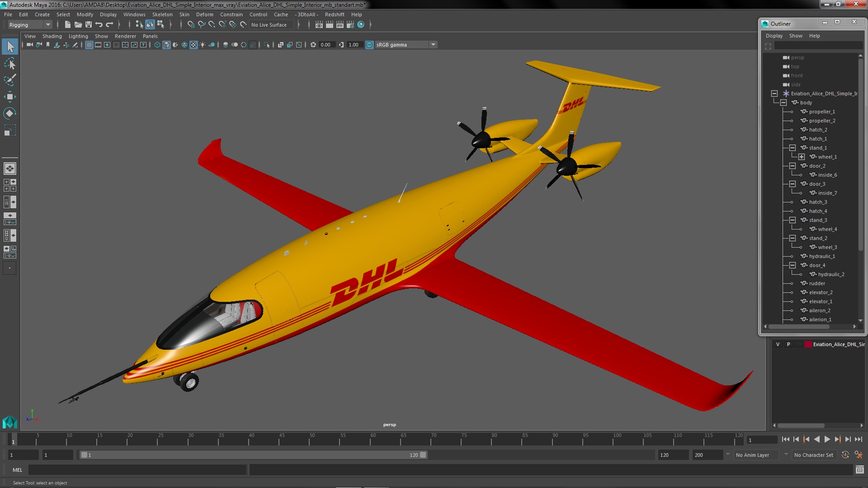Open auto keyframe toggle icon
The image size is (868, 488).
845,455
